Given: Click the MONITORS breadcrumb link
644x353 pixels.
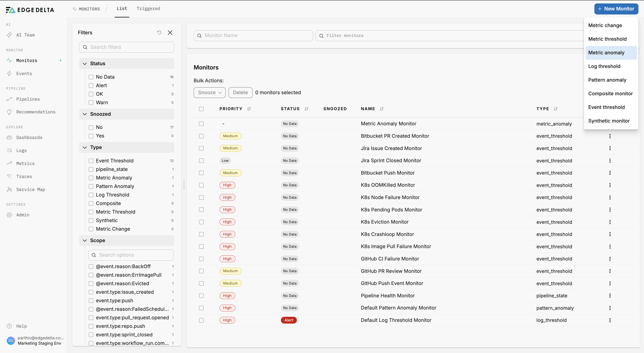Looking at the screenshot, I should click(86, 9).
